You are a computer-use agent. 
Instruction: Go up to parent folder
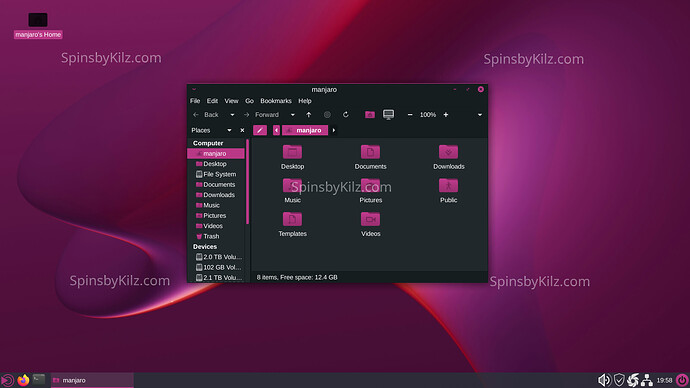pyautogui.click(x=309, y=115)
